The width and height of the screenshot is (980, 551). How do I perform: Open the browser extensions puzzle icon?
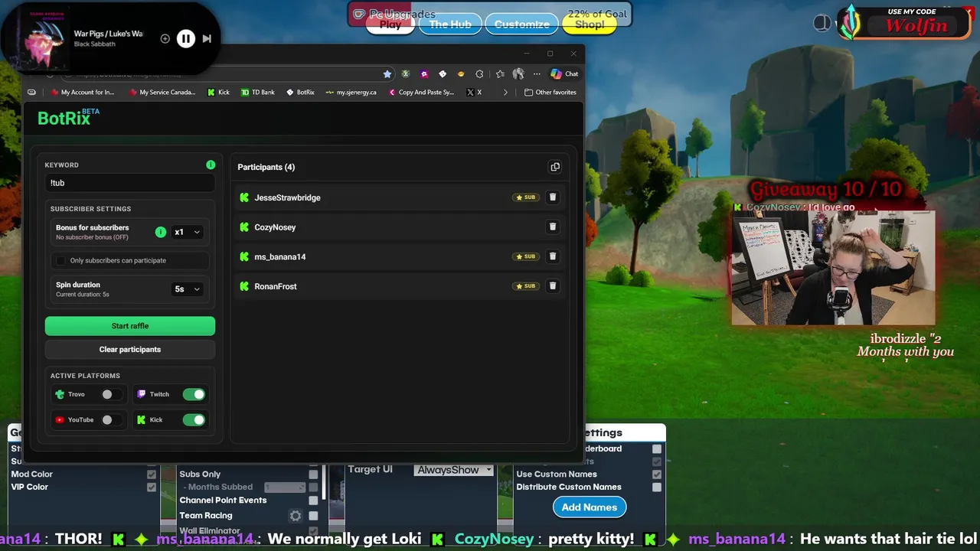pyautogui.click(x=479, y=74)
